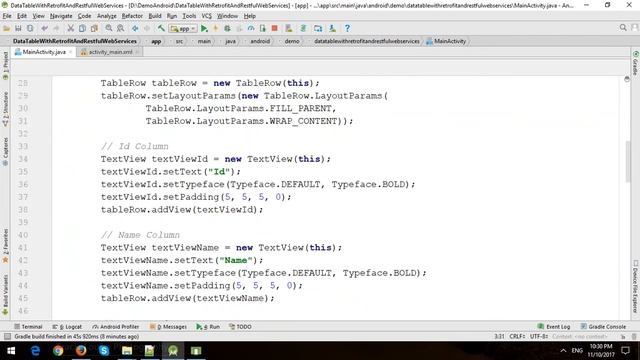Screen dimensions: 640x360
Task: Open the Terminal tool window
Action: click(28, 327)
